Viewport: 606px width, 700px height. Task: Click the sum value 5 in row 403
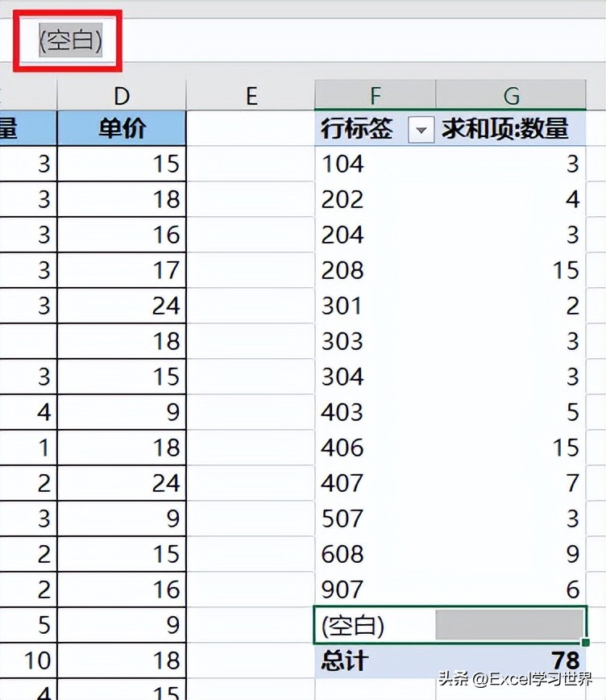(x=572, y=412)
